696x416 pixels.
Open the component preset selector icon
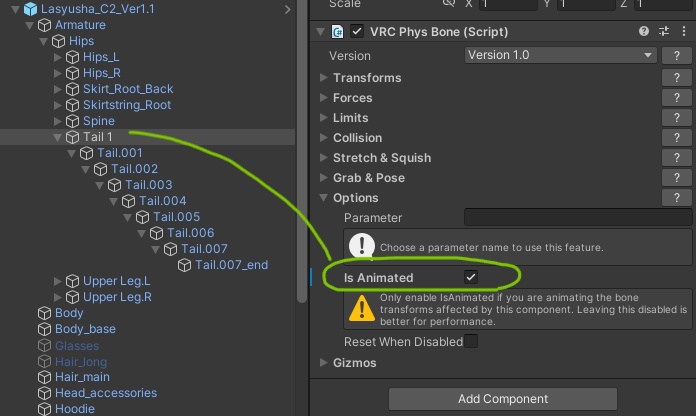click(664, 32)
